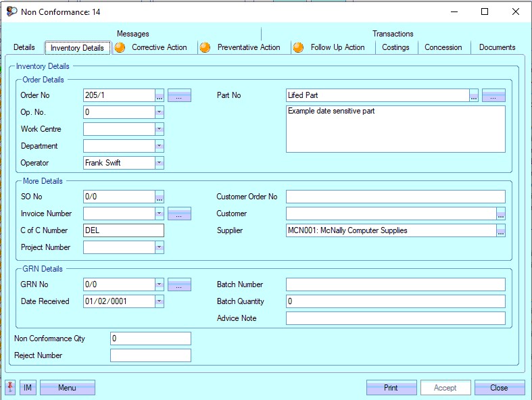Screen dimensions: 532x400
Task: Click the Non Conformance Qty field
Action: [x=150, y=339]
